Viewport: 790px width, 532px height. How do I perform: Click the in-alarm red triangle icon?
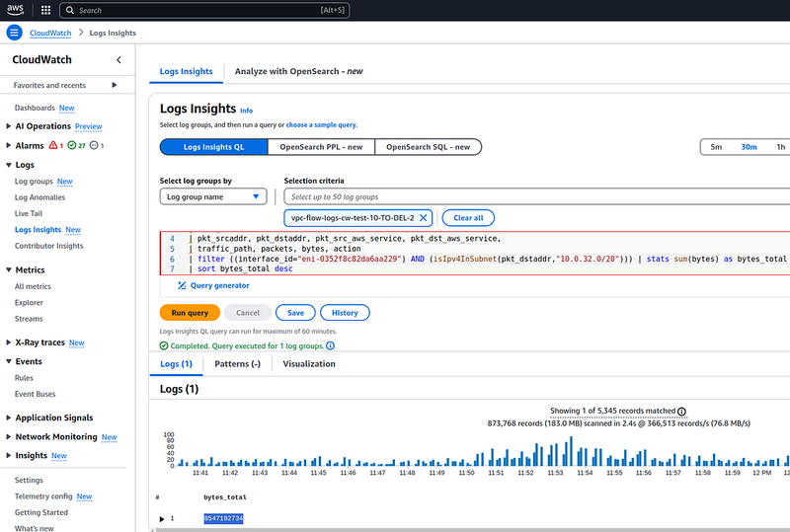(x=53, y=145)
